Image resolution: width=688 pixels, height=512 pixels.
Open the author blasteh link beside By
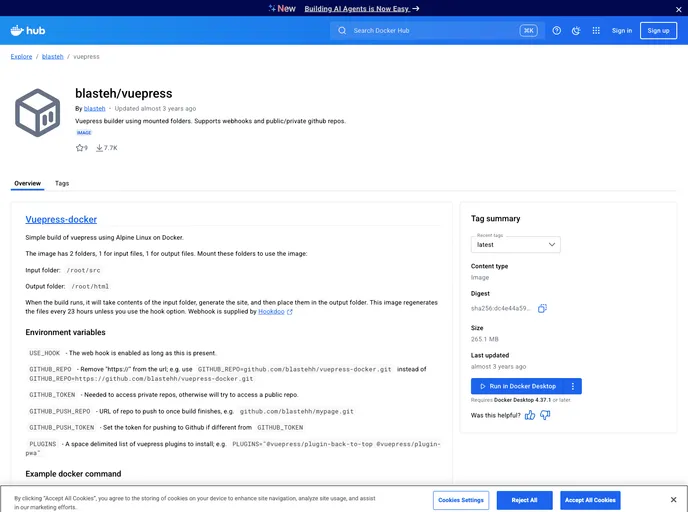(94, 108)
